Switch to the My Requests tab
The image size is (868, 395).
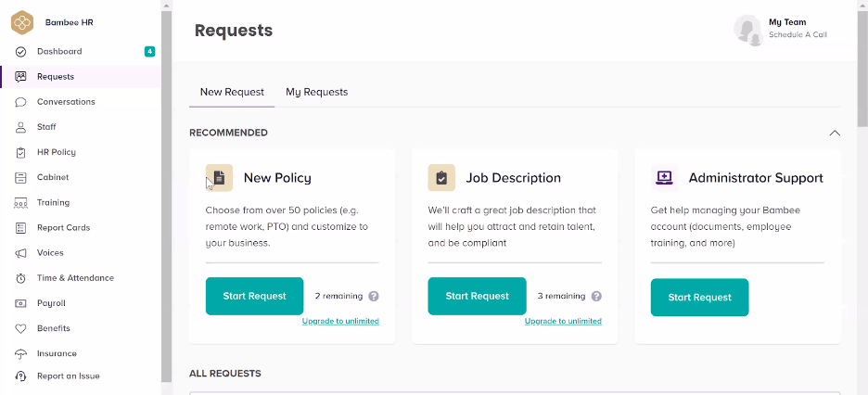pos(316,92)
